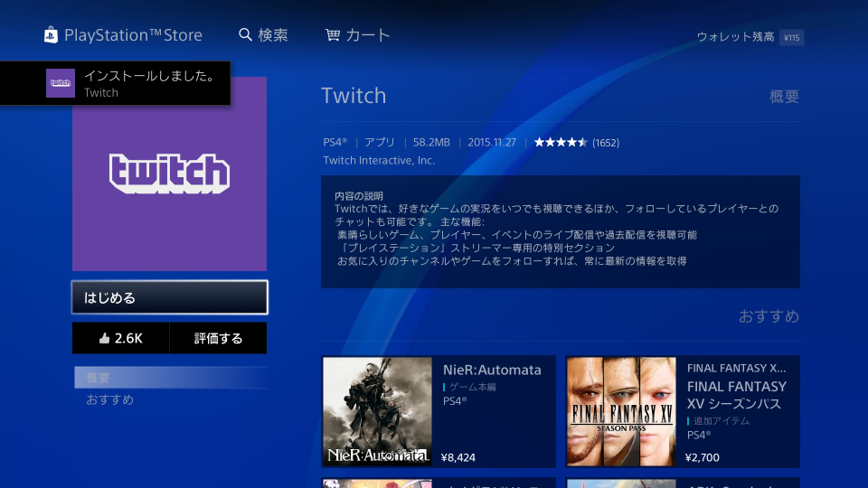Click the 概要 heading at top right
Viewport: 868px width, 488px height.
point(785,97)
